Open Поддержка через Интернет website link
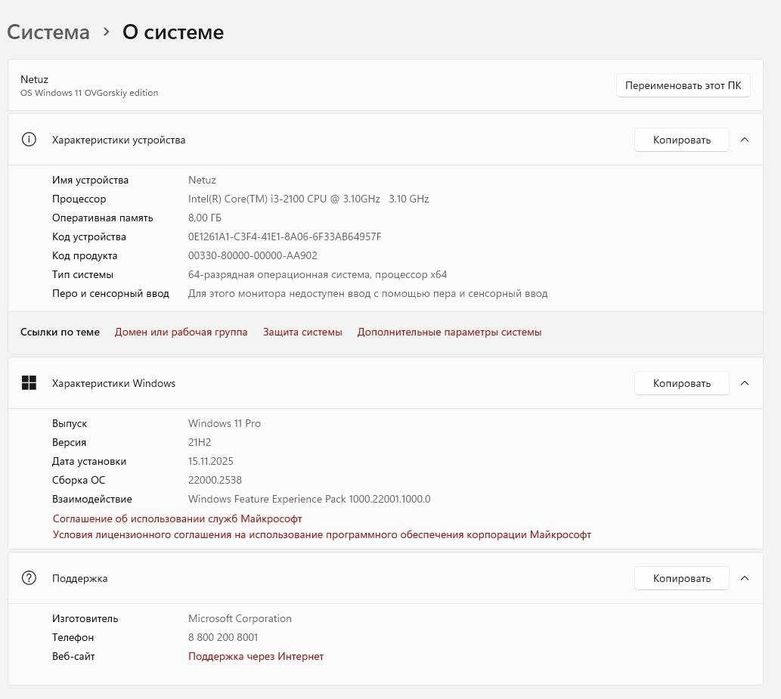The image size is (781, 699). pyautogui.click(x=256, y=657)
